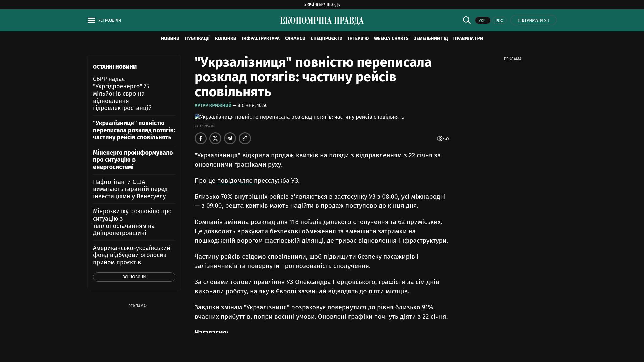644x362 pixels.
Task: Share article on Facebook
Action: [201, 138]
